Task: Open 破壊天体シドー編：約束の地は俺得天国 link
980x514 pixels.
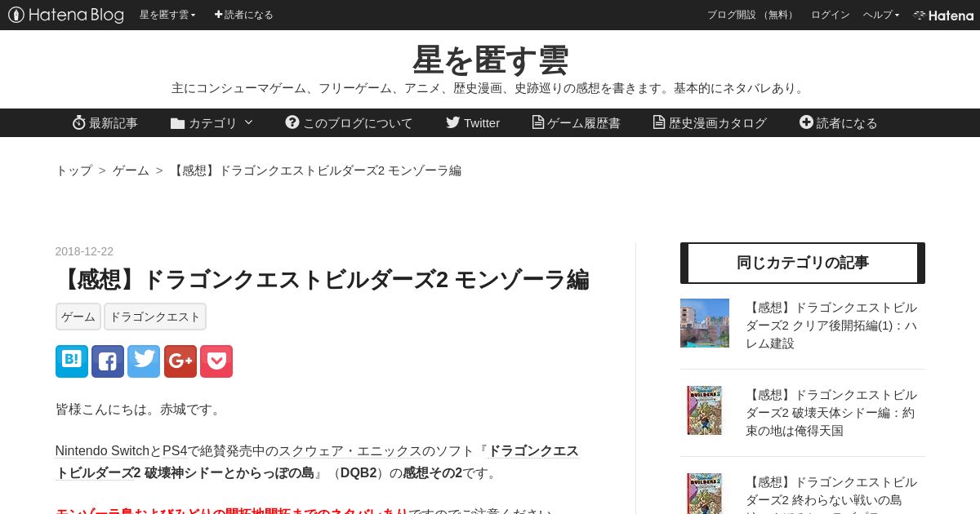Action: click(x=831, y=413)
